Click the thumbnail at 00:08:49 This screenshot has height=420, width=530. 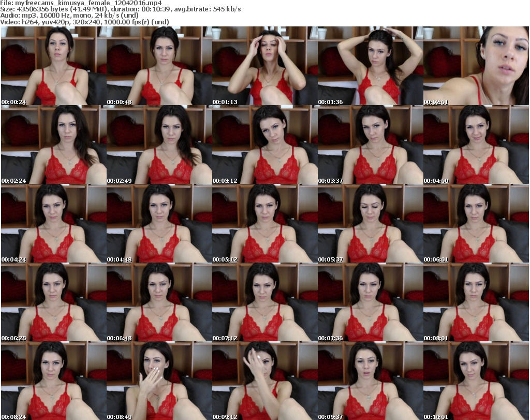tap(159, 381)
